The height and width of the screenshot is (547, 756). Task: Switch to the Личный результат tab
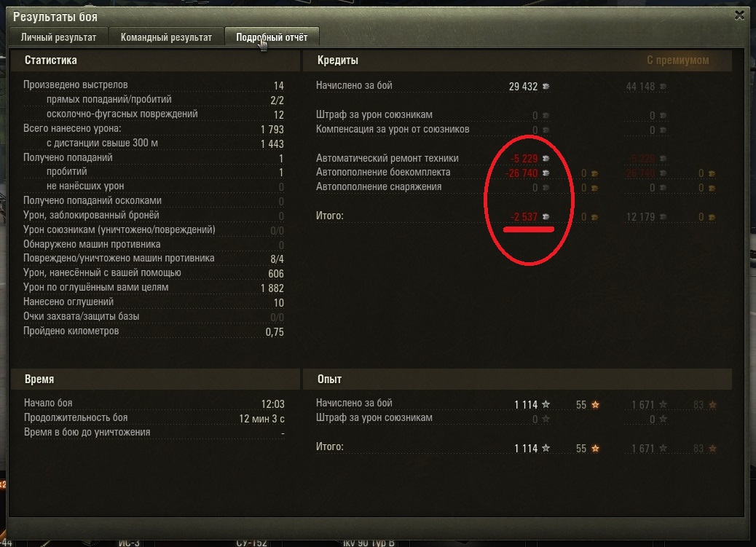click(58, 37)
